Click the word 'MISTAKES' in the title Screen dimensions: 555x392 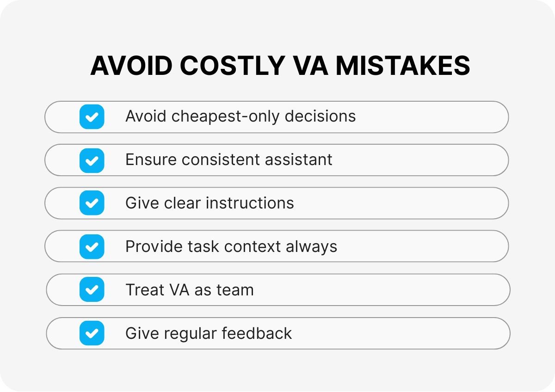403,66
